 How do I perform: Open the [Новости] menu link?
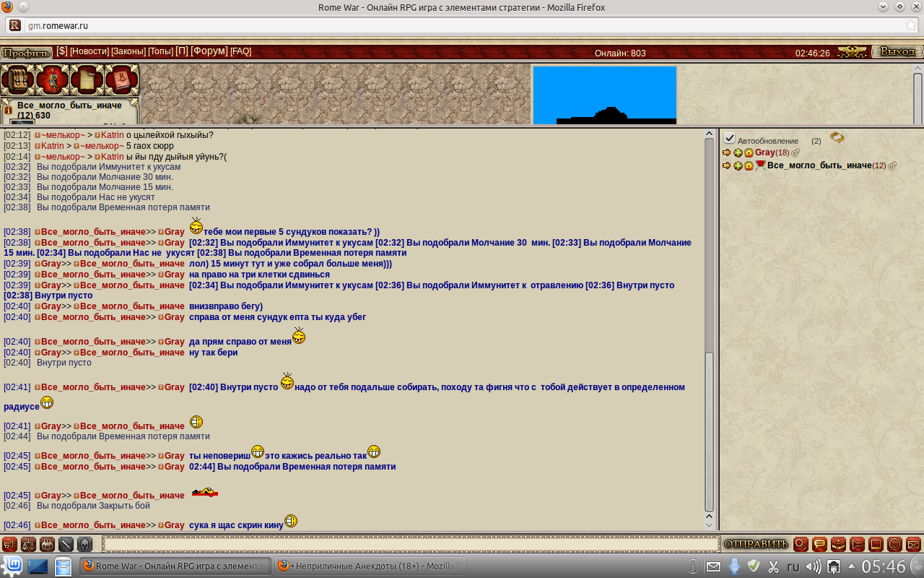[x=90, y=51]
